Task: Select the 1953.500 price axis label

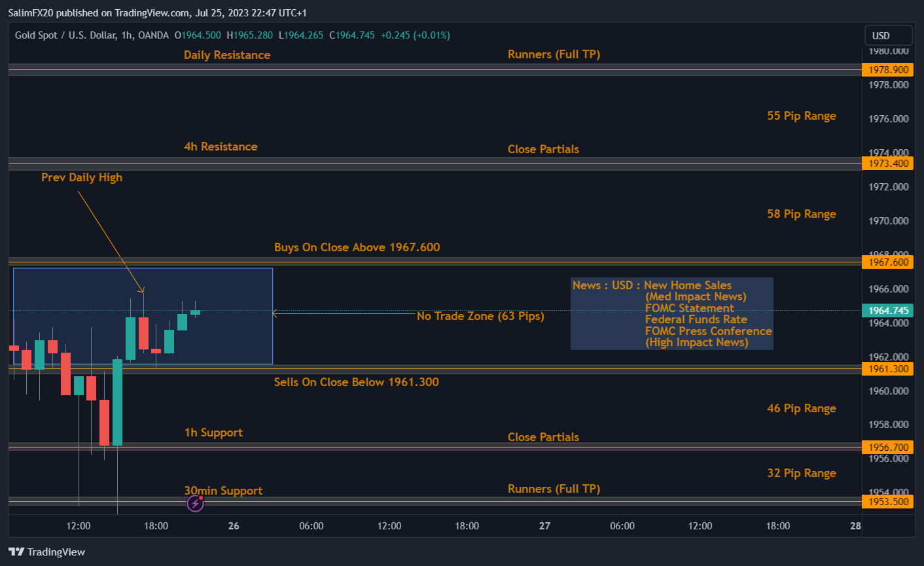Action: 888,502
